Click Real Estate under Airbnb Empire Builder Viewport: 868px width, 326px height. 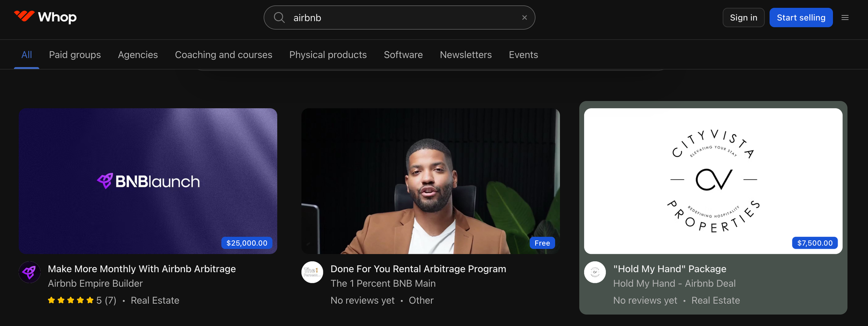(x=155, y=300)
